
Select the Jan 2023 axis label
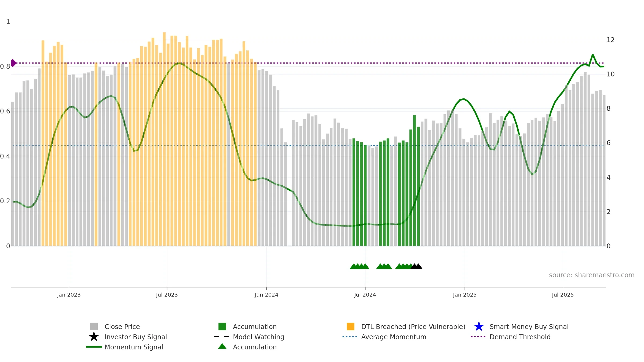click(69, 295)
